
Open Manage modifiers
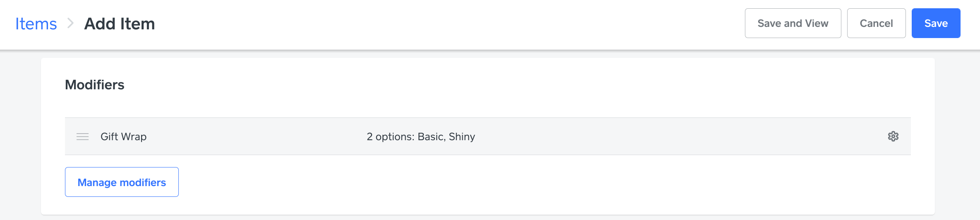[x=122, y=182]
